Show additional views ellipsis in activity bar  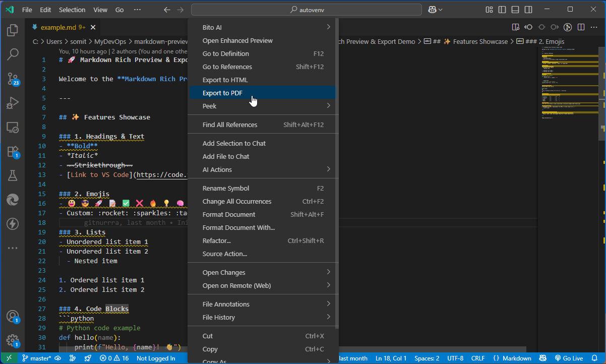[13, 248]
